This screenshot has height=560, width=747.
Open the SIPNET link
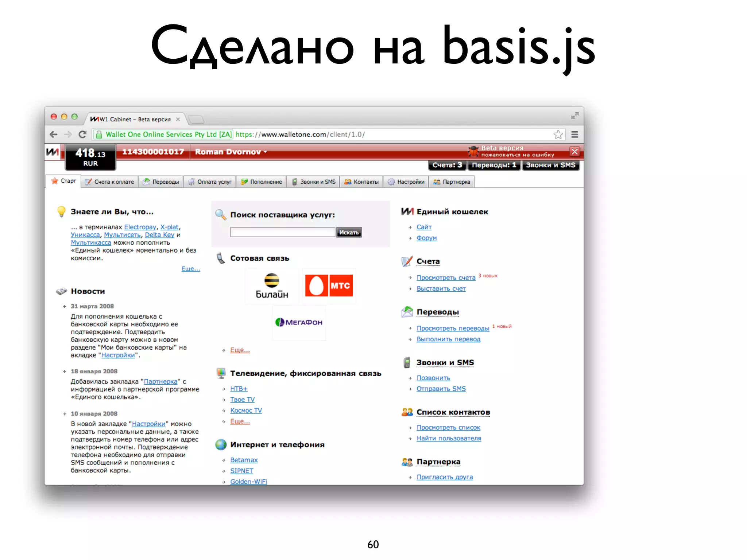(242, 471)
